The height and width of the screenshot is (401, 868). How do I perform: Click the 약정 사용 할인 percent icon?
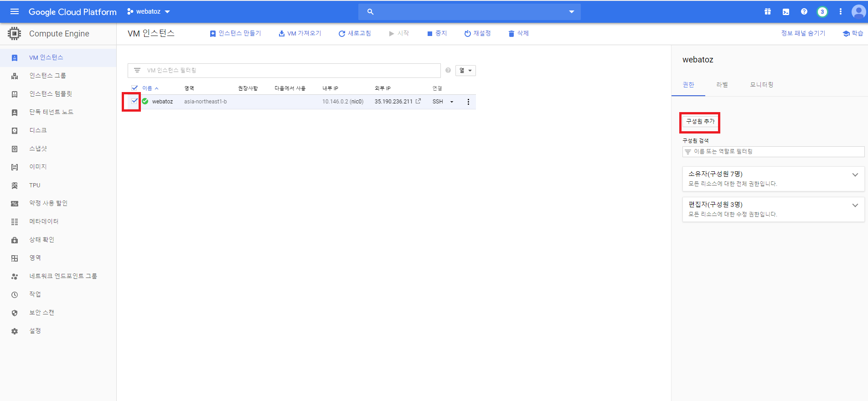15,204
